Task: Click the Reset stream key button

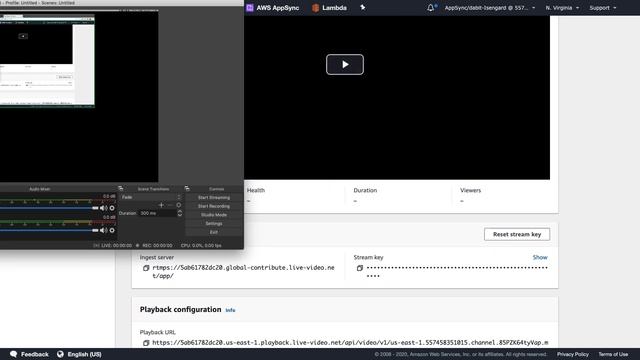Action: pos(517,234)
